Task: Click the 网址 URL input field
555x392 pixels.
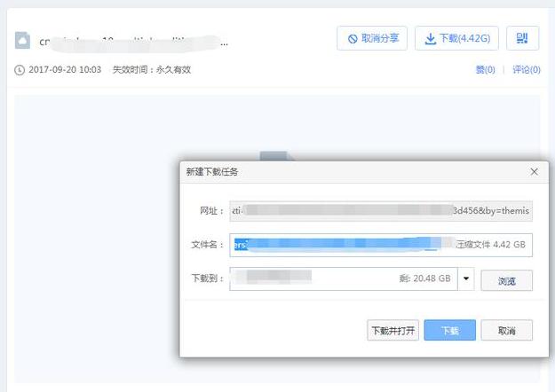Action: coord(381,211)
